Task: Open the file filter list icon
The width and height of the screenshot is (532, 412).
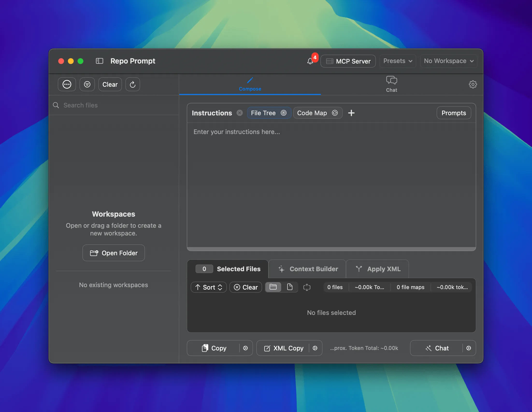Action: click(x=87, y=85)
